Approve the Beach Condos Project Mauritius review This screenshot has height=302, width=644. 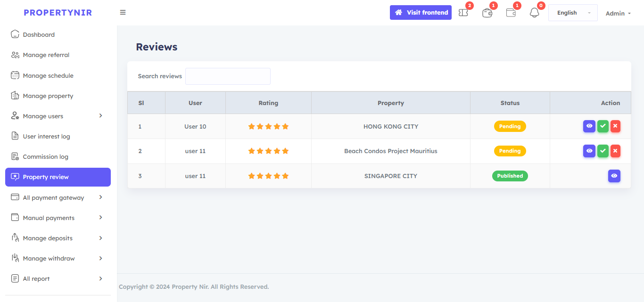(x=603, y=151)
